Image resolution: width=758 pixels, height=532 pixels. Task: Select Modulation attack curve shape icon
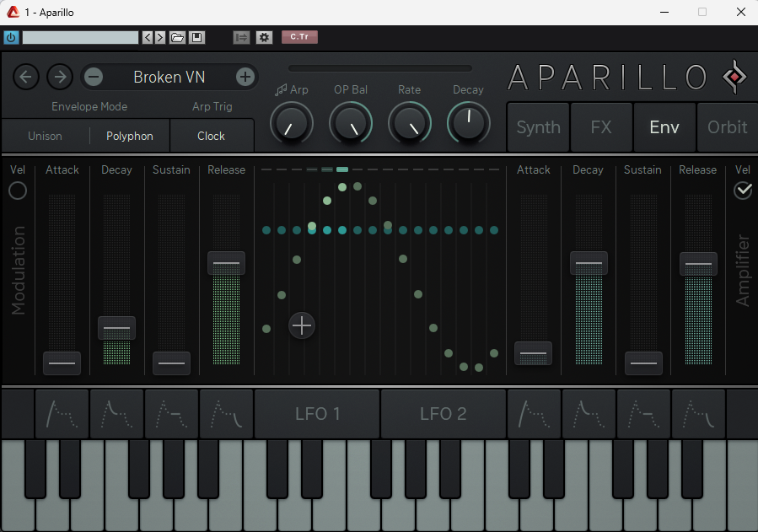pyautogui.click(x=62, y=414)
